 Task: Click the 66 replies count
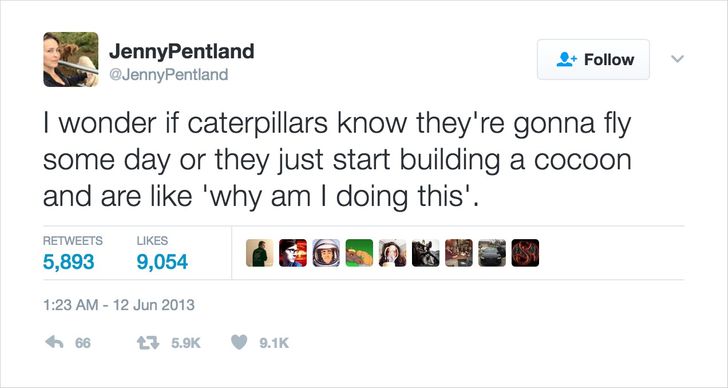83,343
